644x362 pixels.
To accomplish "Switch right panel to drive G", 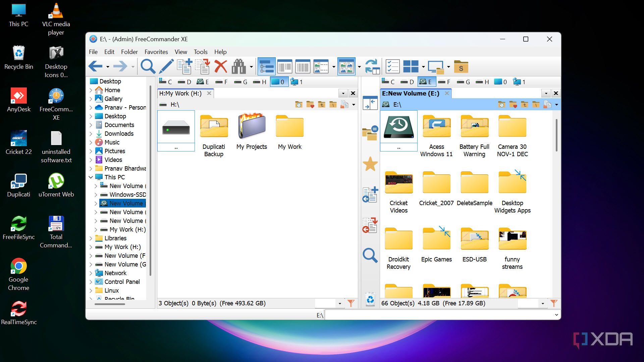I will (464, 82).
